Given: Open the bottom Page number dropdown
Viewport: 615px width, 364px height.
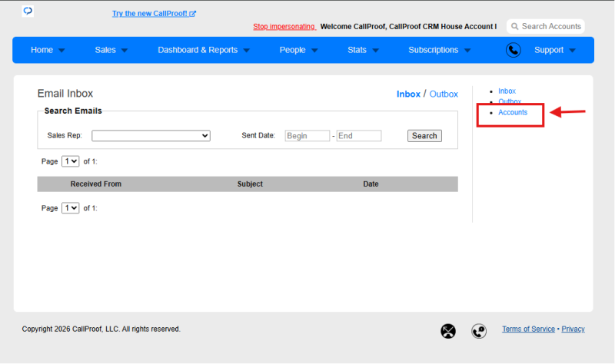Looking at the screenshot, I should (70, 207).
